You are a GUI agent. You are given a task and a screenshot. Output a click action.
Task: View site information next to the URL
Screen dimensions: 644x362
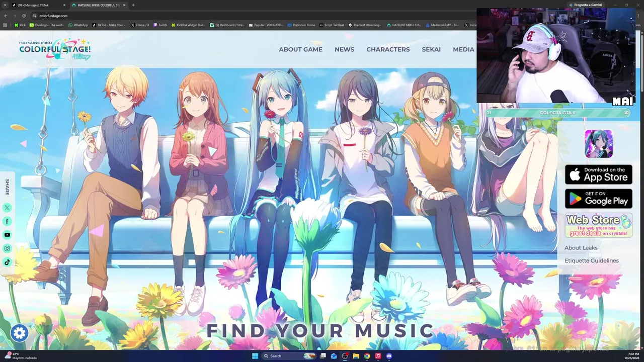(x=35, y=16)
